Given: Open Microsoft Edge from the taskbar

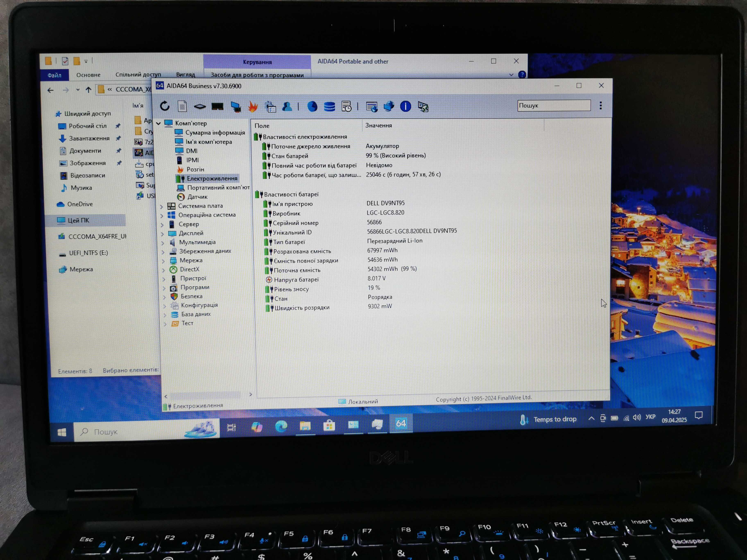Looking at the screenshot, I should point(281,426).
